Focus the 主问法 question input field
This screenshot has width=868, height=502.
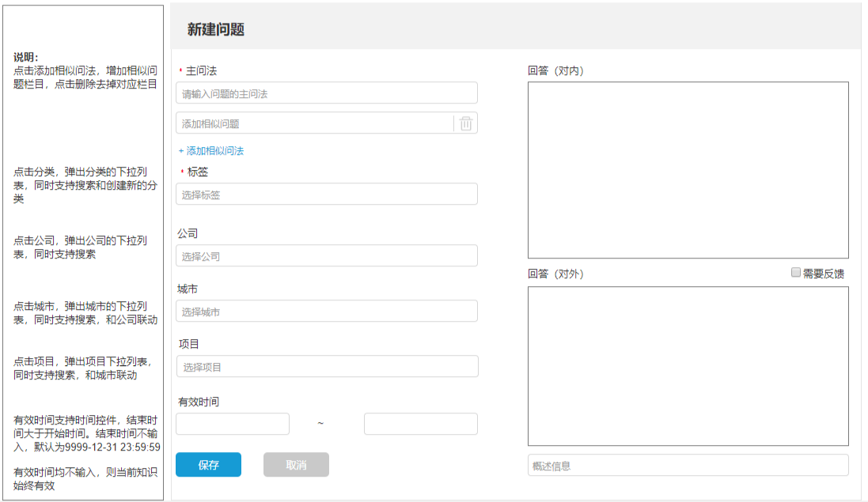tap(326, 93)
